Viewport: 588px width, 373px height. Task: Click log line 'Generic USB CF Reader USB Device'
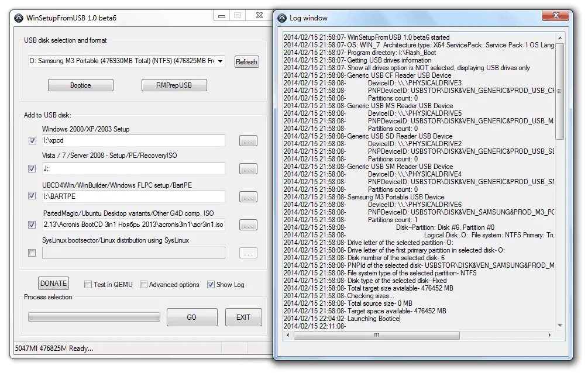(399, 75)
